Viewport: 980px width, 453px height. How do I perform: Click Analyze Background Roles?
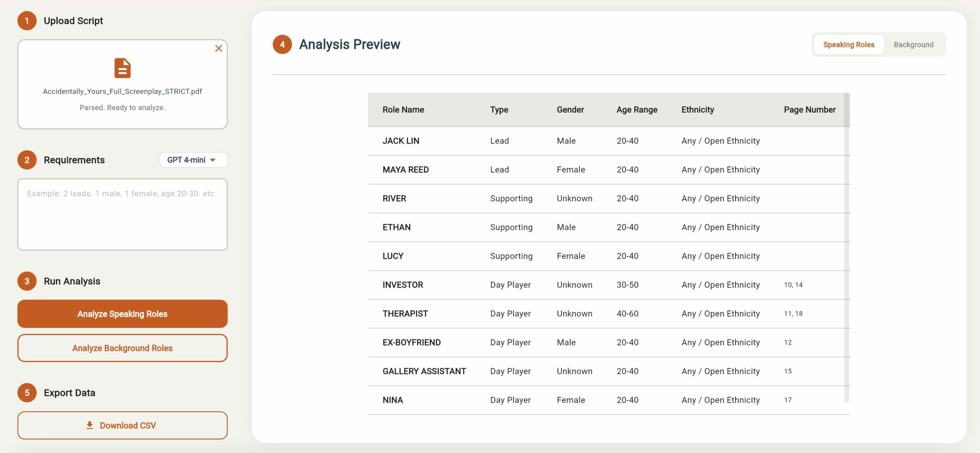pos(122,348)
